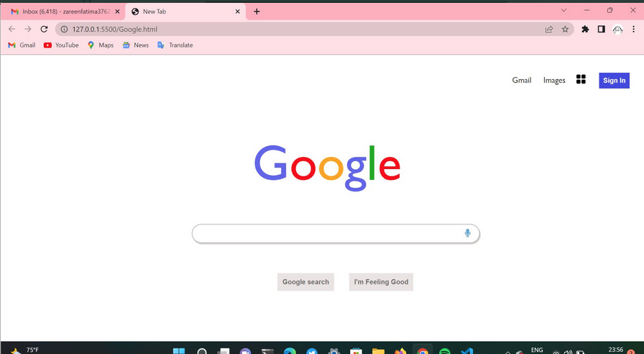
Task: Click the I'm Feeling Good button
Action: pos(381,282)
